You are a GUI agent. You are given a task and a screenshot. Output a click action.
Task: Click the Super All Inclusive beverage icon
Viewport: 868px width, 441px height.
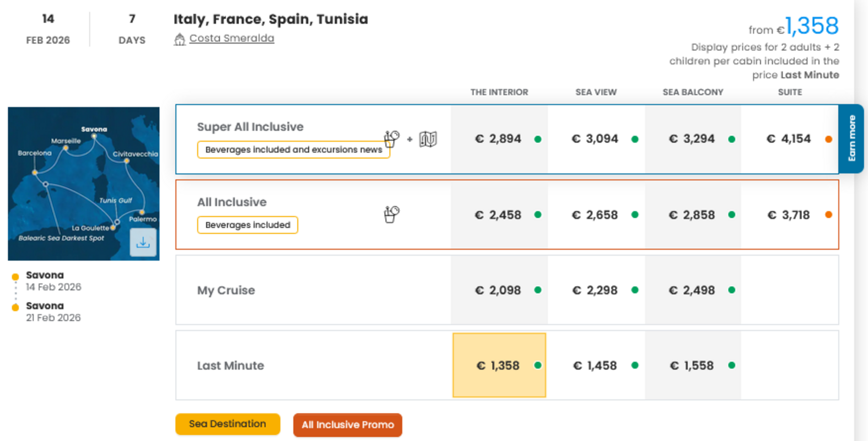(x=391, y=139)
